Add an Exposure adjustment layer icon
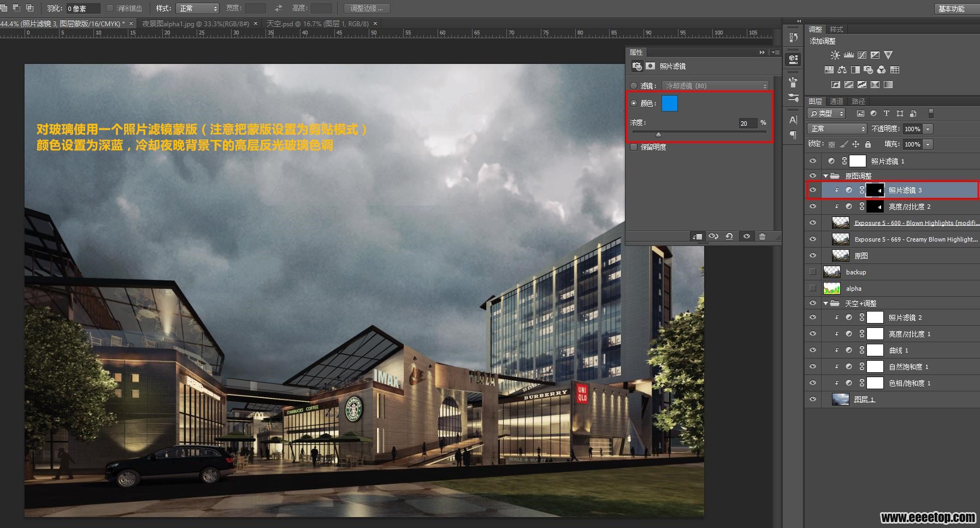The height and width of the screenshot is (528, 980). click(x=875, y=55)
